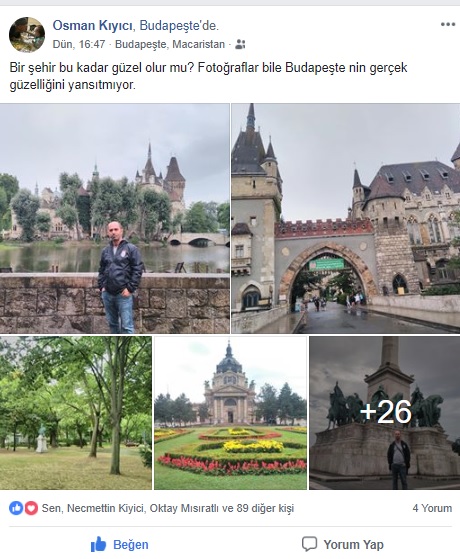The image size is (460, 559).
Task: Click the red heart reaction icon
Action: click(31, 508)
